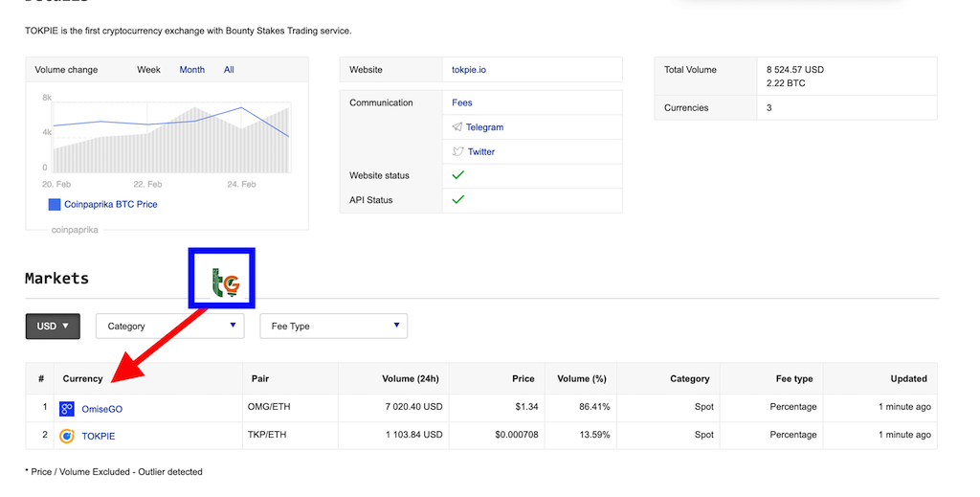Screen dimensions: 980x497
Task: Click the green API Status checkmark
Action: pos(458,199)
